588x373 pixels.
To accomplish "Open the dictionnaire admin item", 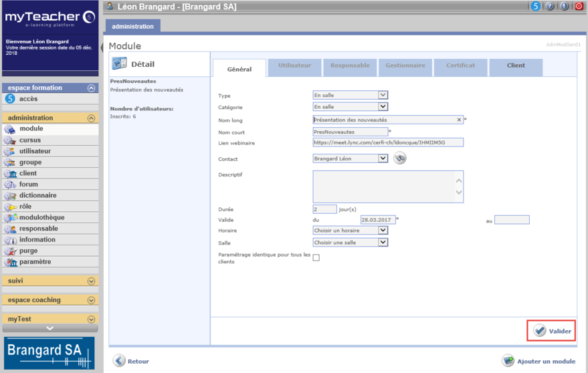I will tap(37, 195).
